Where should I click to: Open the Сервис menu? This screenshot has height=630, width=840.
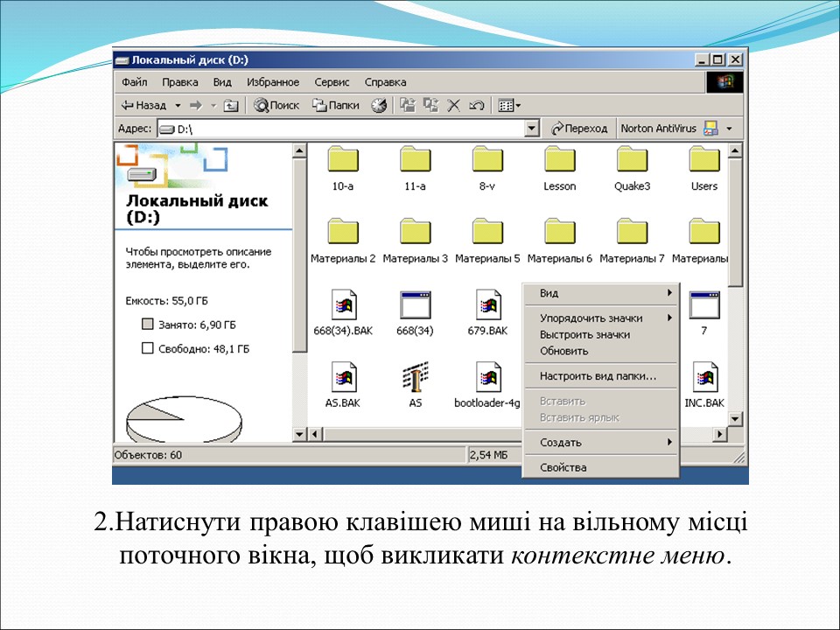pos(332,82)
